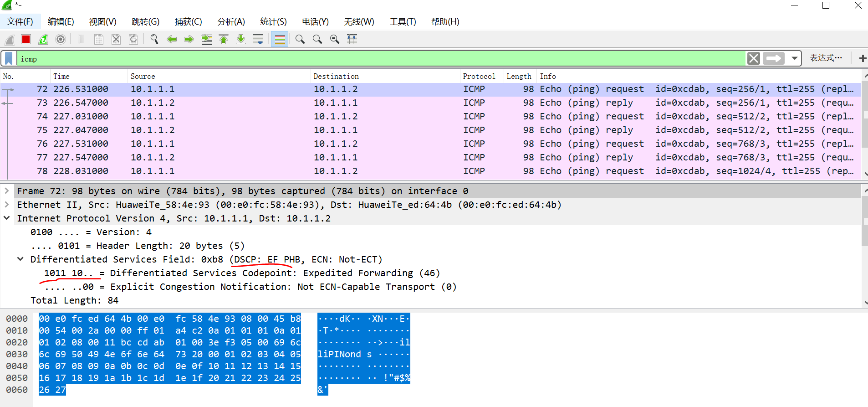Select Header Length: 20 bytes line
Image resolution: width=868 pixels, height=407 pixels.
(x=138, y=246)
